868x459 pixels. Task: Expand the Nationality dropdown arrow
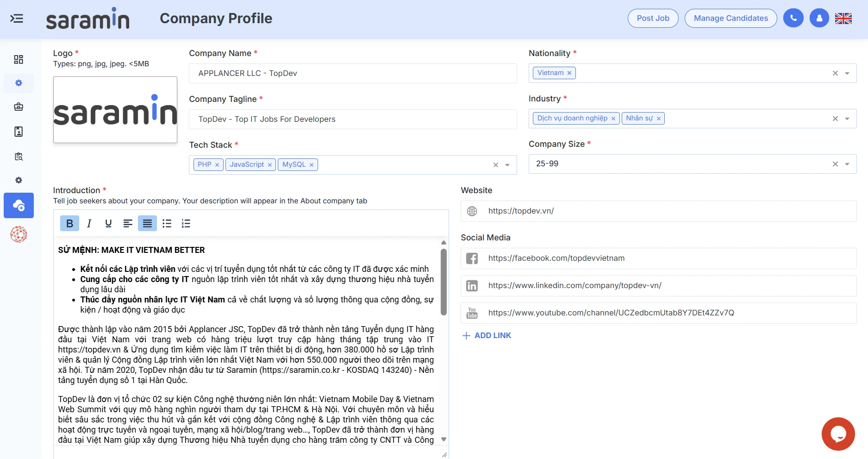[x=847, y=73]
